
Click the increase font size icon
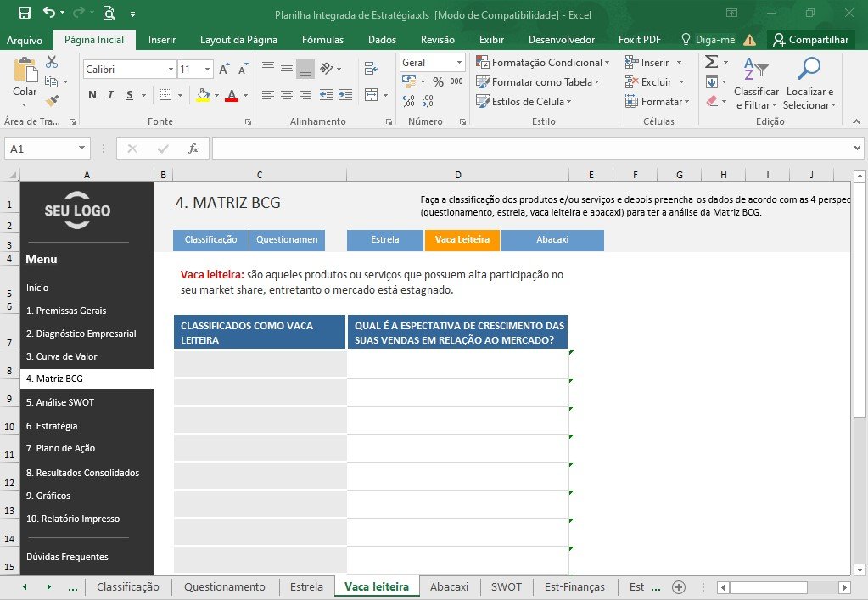tap(224, 70)
